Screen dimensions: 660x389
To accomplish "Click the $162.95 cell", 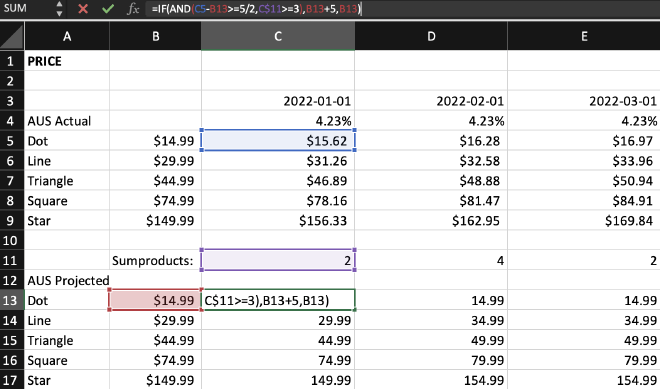I will point(431,221).
